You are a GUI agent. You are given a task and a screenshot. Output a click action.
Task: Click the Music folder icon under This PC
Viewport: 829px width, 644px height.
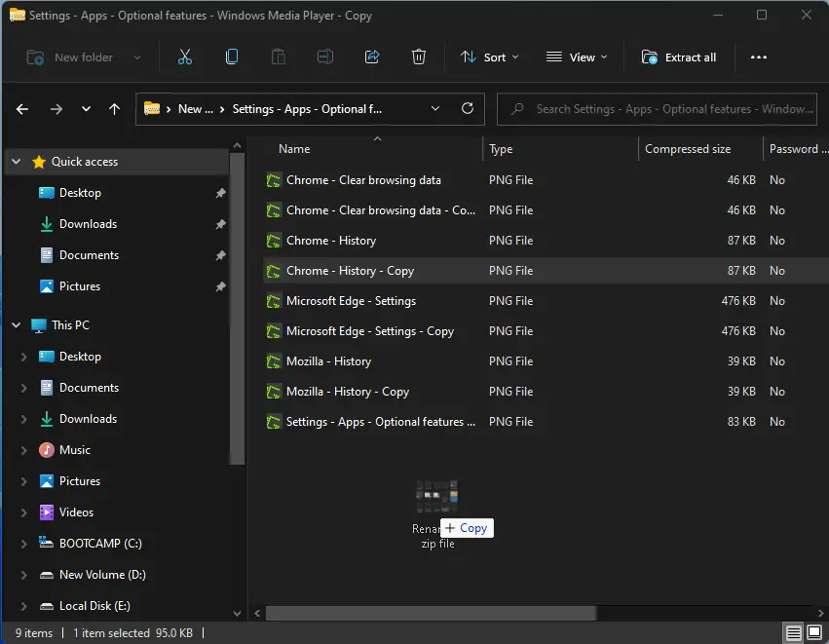pyautogui.click(x=47, y=450)
